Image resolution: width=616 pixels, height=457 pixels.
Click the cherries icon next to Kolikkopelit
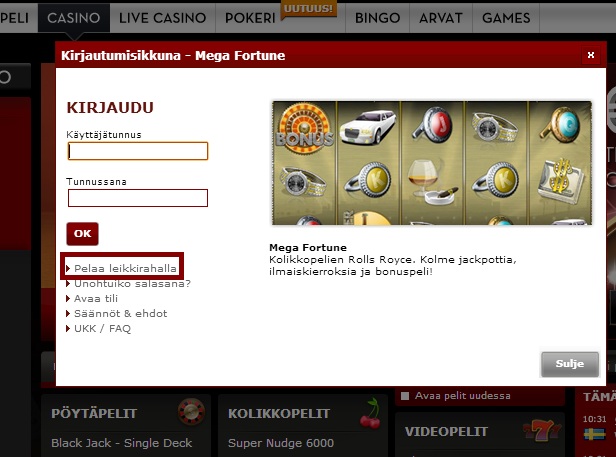(370, 413)
